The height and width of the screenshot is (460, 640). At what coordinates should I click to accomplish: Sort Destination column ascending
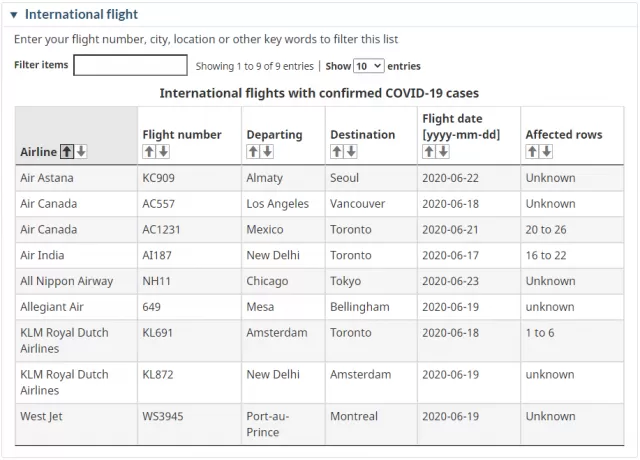pyautogui.click(x=337, y=151)
